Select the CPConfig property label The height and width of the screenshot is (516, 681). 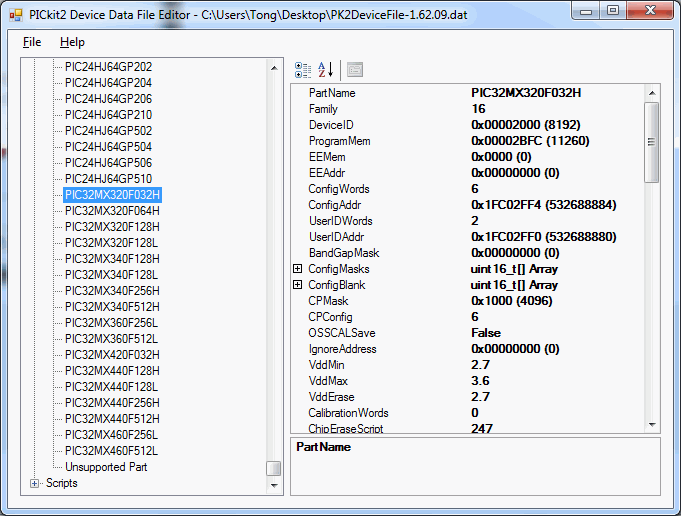[x=330, y=317]
